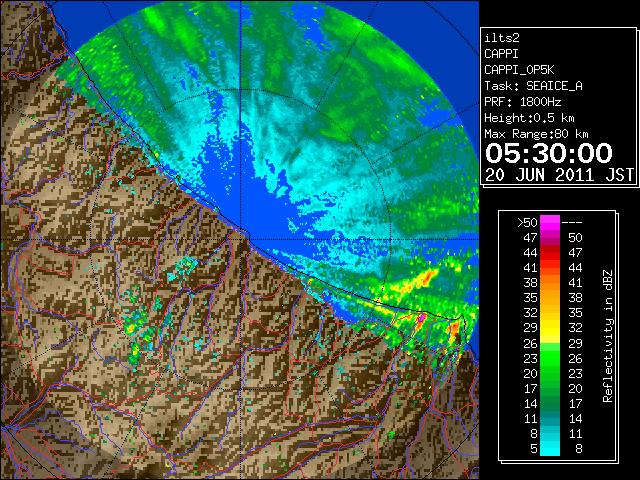This screenshot has width=640, height=480.
Task: Pick the magenta >50 dBZ color swatch
Action: pos(550,223)
